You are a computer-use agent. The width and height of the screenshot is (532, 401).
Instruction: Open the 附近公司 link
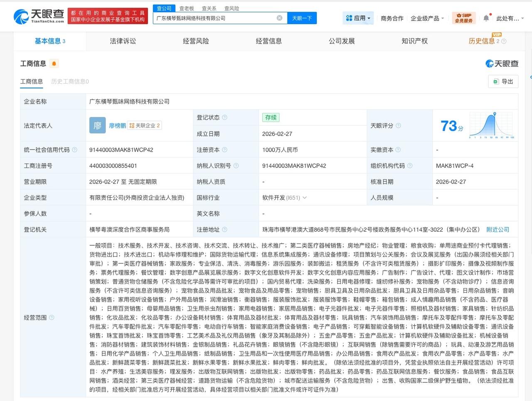point(498,229)
